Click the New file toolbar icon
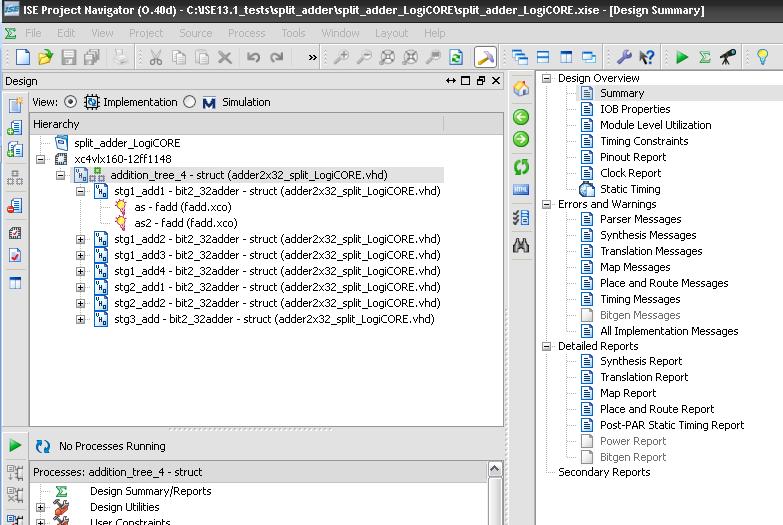This screenshot has height=525, width=783. (23, 57)
